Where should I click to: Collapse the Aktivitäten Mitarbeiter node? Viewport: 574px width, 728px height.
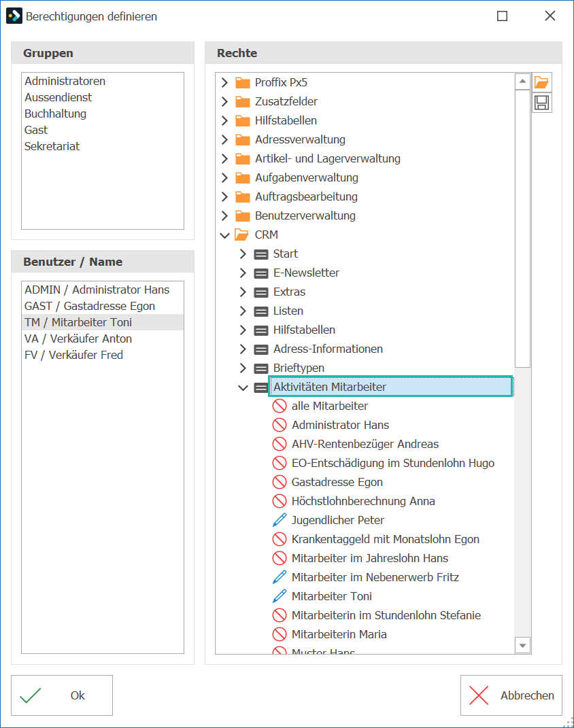coord(243,387)
